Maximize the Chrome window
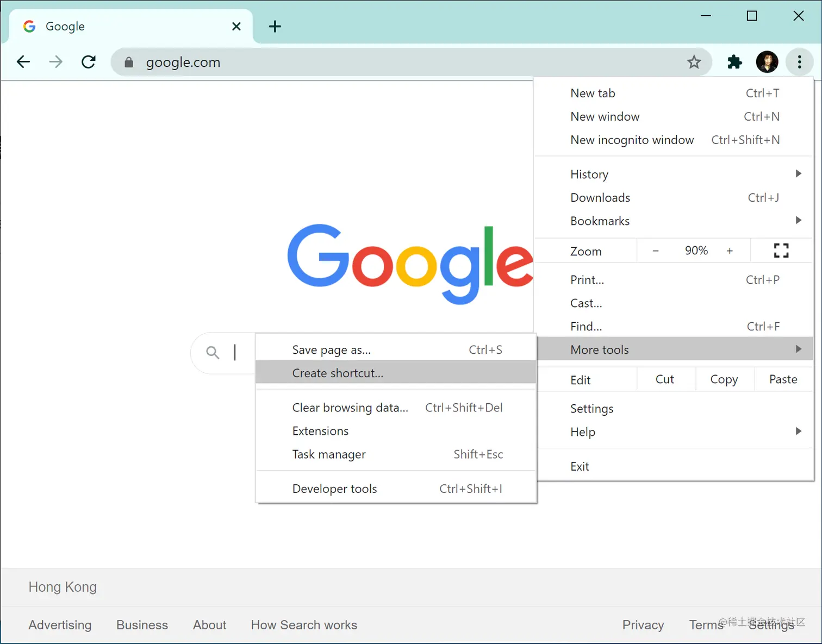Viewport: 822px width, 644px height. 752,16
